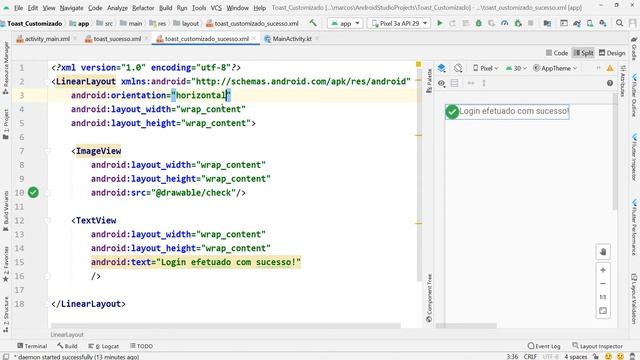Click the preview pane vertical scrollbar

tap(615, 151)
